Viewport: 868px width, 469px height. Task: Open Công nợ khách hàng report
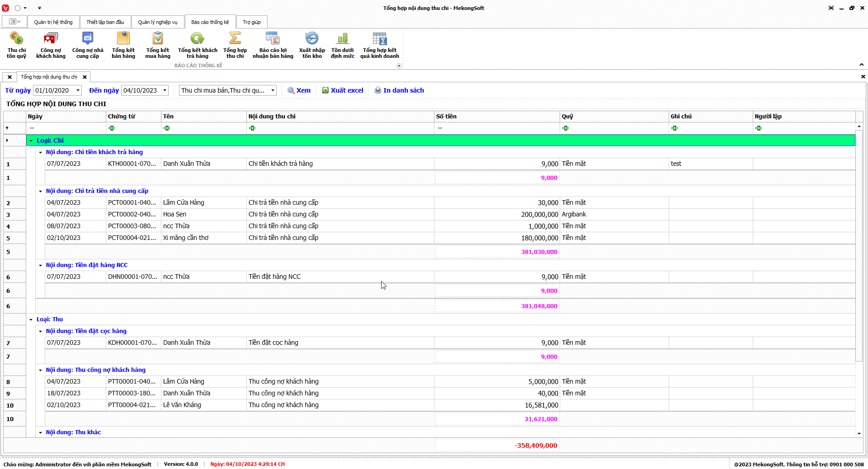(x=51, y=45)
